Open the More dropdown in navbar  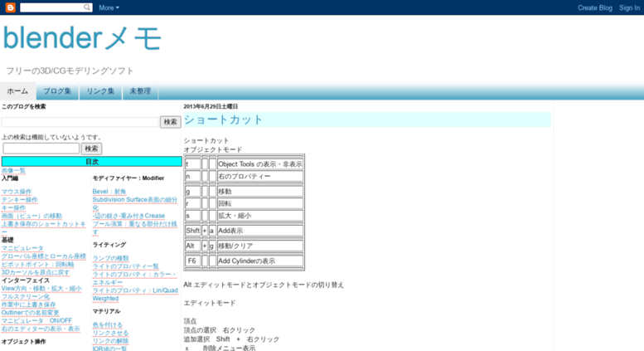109,7
